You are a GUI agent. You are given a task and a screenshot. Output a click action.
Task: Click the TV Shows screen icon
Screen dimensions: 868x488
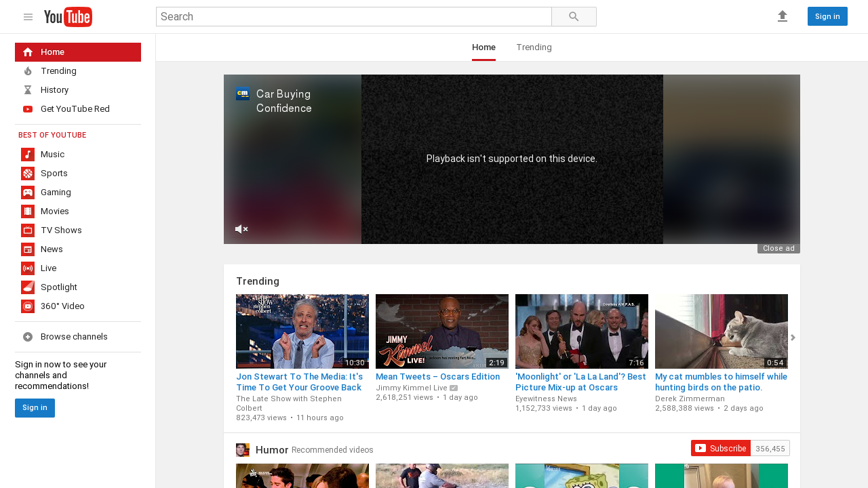tap(28, 230)
